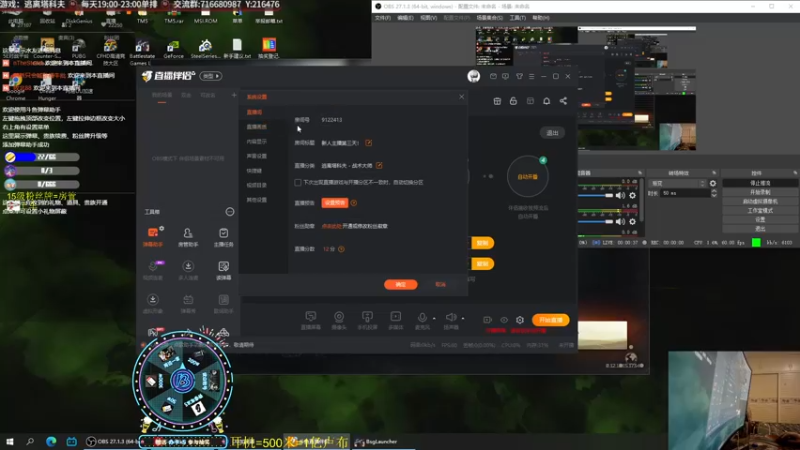The image size is (800, 450).
Task: Open the gift box icon in toolbar
Action: click(497, 101)
